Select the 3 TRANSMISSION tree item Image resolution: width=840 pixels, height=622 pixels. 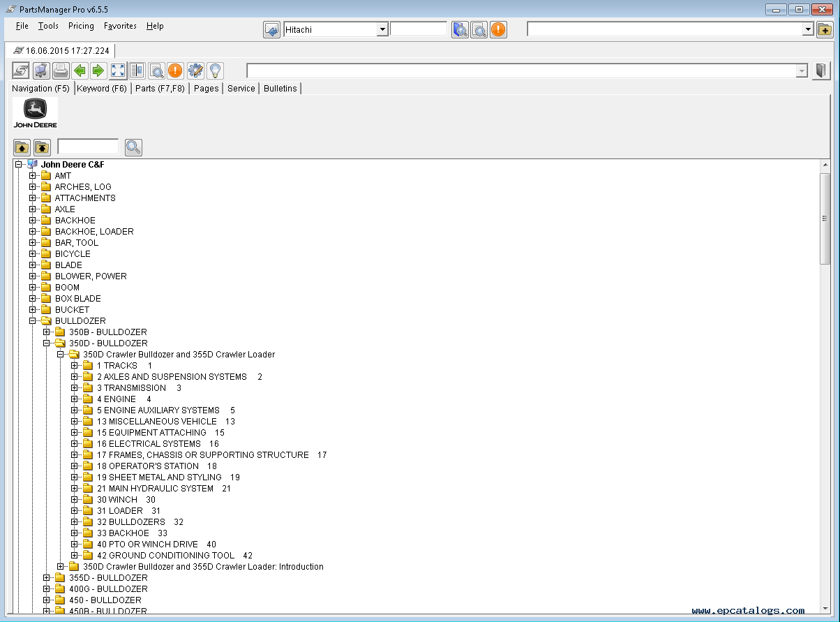tap(139, 388)
